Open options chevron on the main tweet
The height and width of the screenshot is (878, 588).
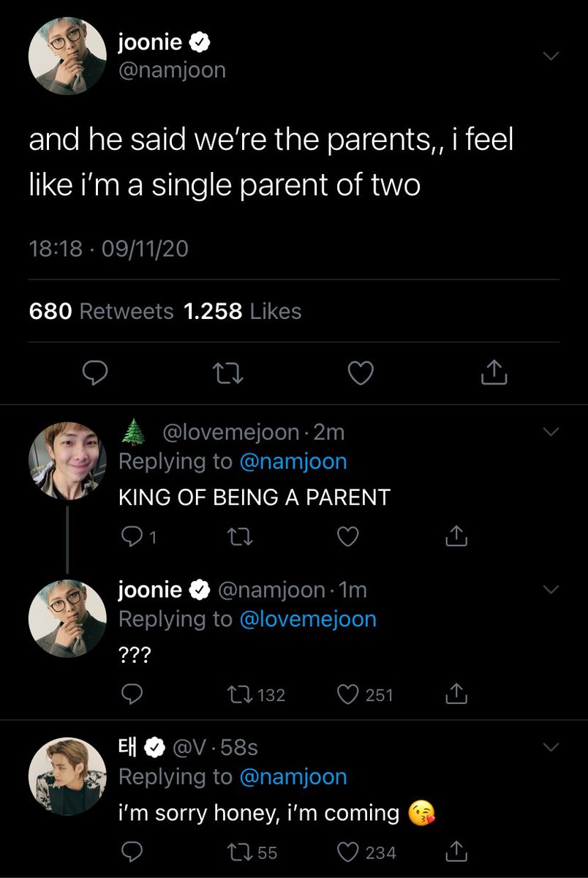(x=551, y=56)
